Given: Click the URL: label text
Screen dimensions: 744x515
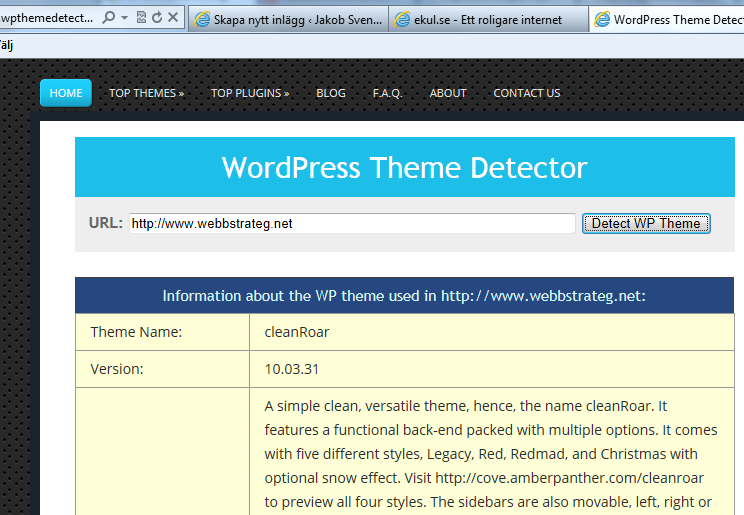Looking at the screenshot, I should coord(106,223).
